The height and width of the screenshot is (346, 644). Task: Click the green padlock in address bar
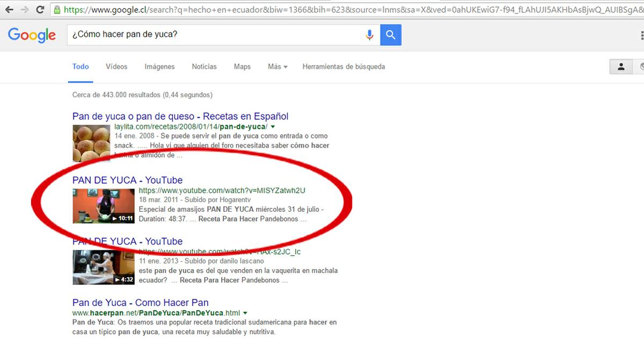pyautogui.click(x=57, y=10)
